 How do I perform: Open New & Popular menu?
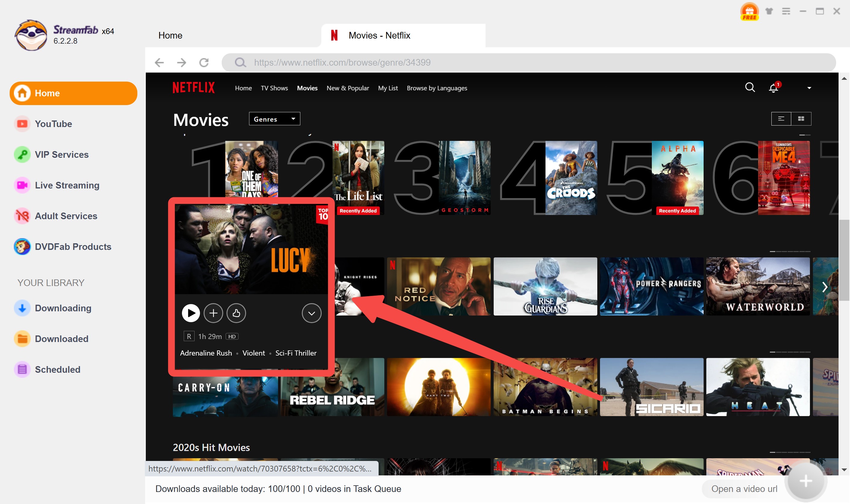tap(348, 88)
